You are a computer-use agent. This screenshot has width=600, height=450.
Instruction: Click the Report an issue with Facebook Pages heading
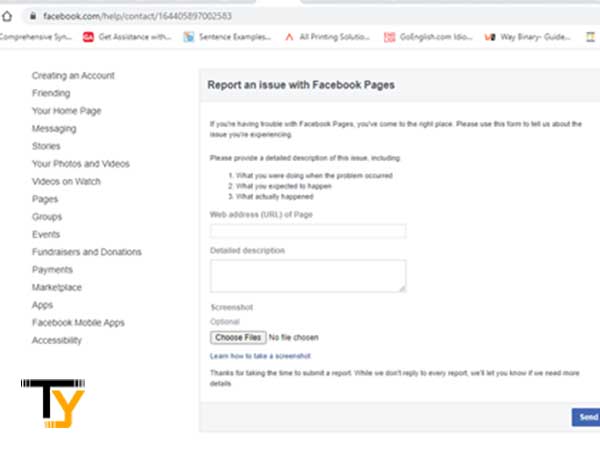click(301, 85)
